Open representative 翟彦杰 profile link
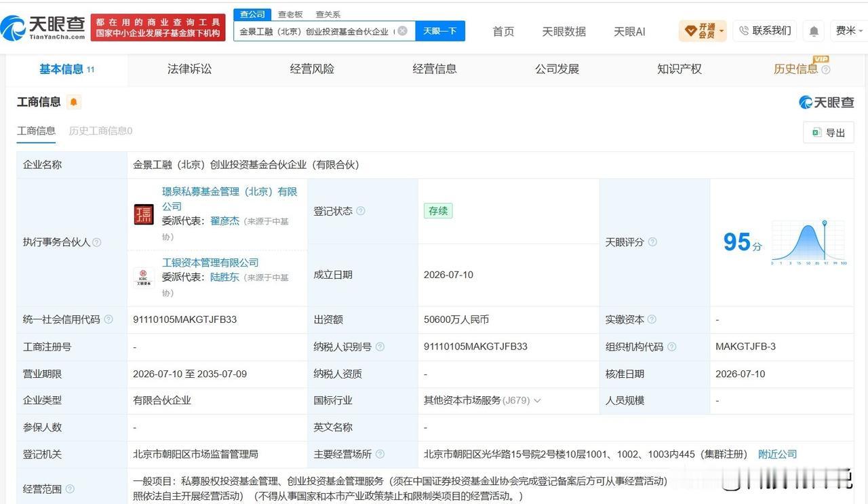 coord(224,221)
